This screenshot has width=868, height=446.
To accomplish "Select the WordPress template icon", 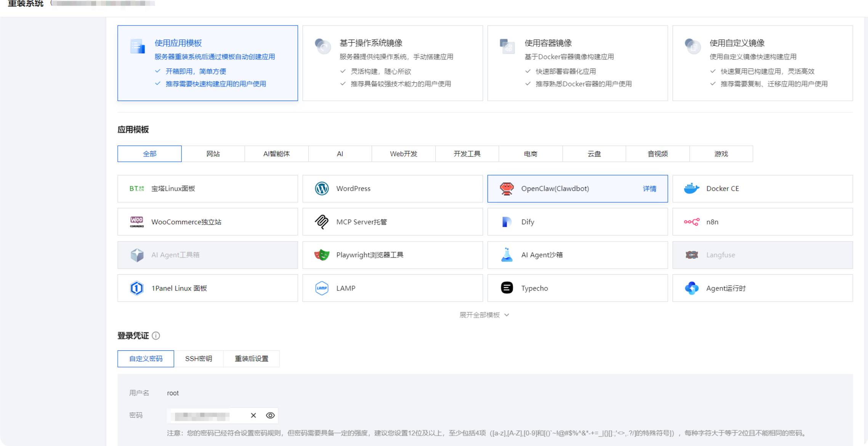I will 322,188.
